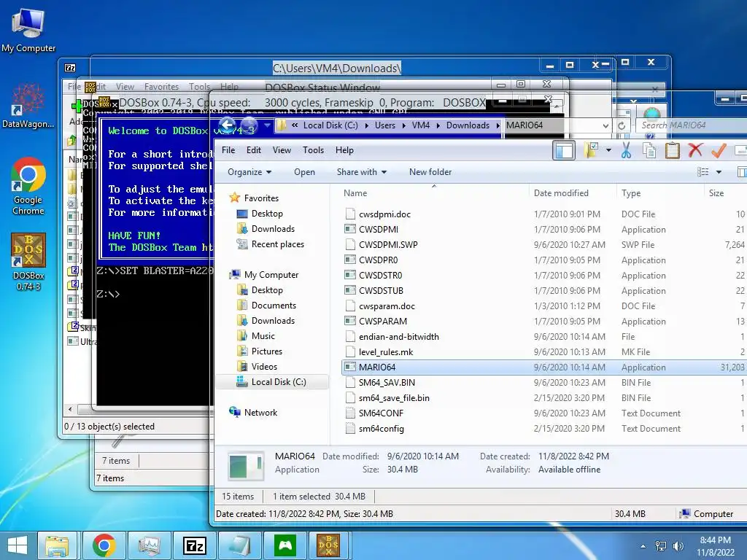Open the File menu in MARIO64 window
747x560 pixels.
pos(228,150)
